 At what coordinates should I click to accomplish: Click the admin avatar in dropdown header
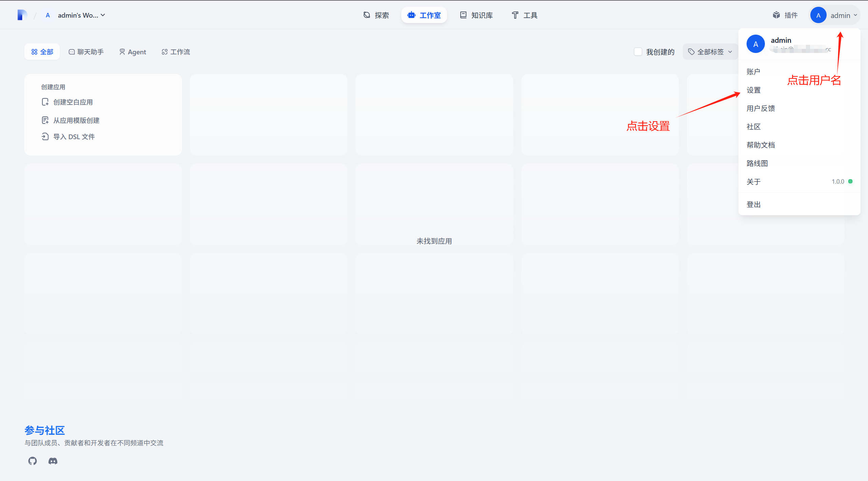point(755,44)
